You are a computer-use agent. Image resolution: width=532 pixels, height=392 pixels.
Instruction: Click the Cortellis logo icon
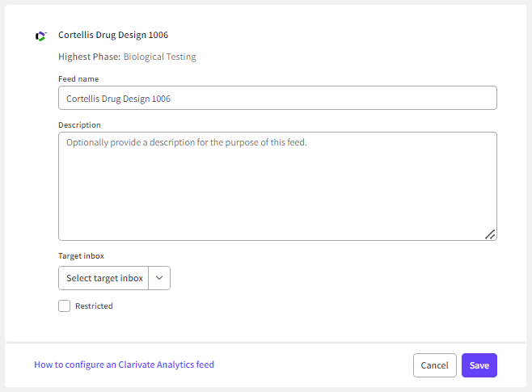(x=40, y=36)
